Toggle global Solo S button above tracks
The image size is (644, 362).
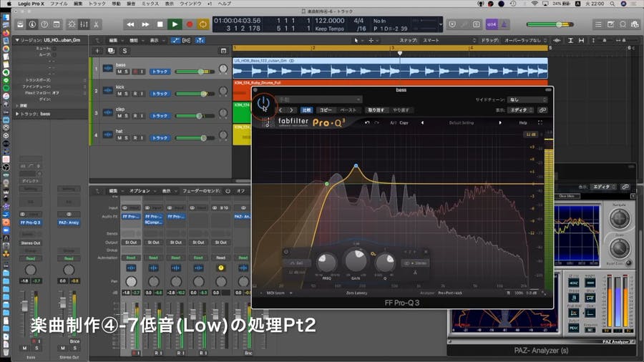click(125, 51)
